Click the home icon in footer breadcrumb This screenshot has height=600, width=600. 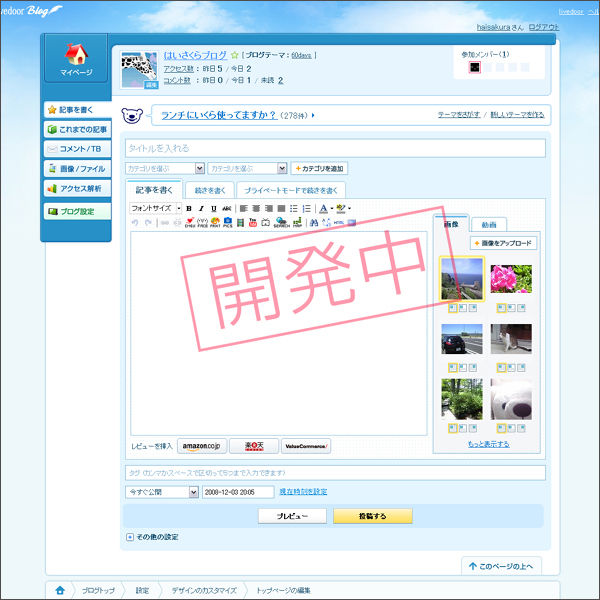click(x=60, y=590)
